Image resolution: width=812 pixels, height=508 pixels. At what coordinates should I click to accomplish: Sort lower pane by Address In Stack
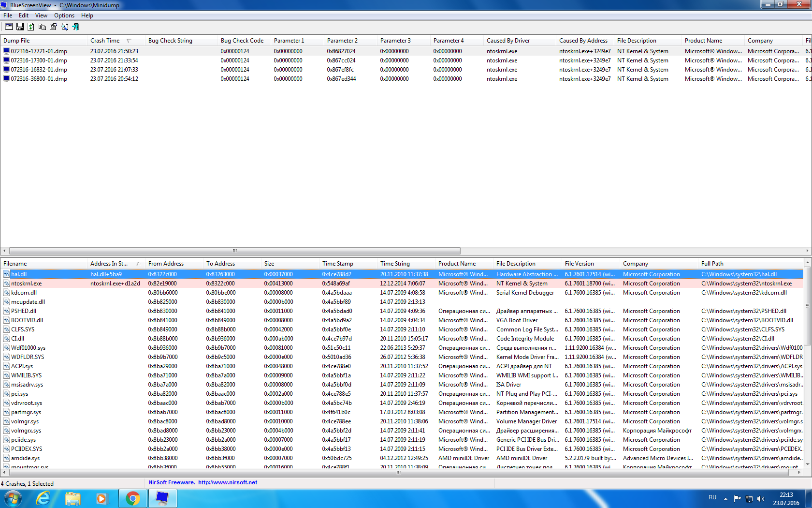point(116,264)
